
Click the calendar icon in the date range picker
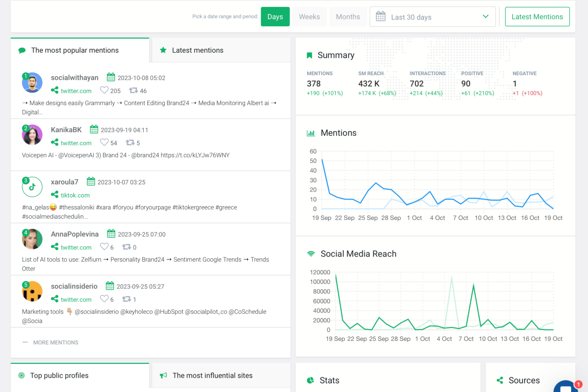pos(381,16)
